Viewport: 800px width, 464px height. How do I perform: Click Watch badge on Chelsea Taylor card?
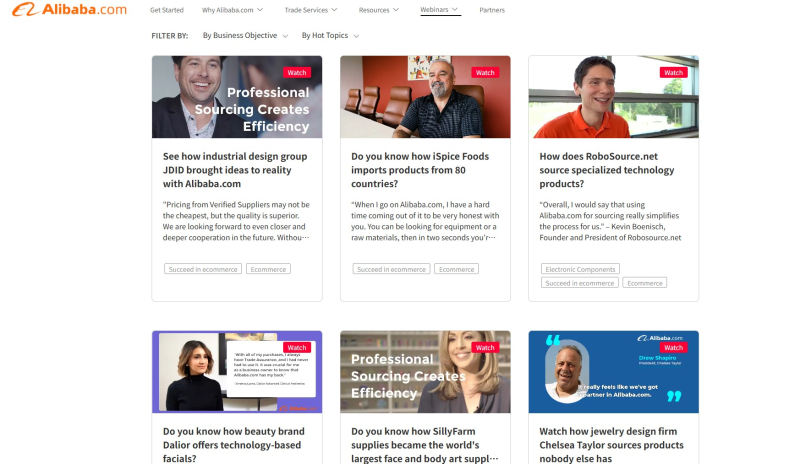[x=673, y=348]
